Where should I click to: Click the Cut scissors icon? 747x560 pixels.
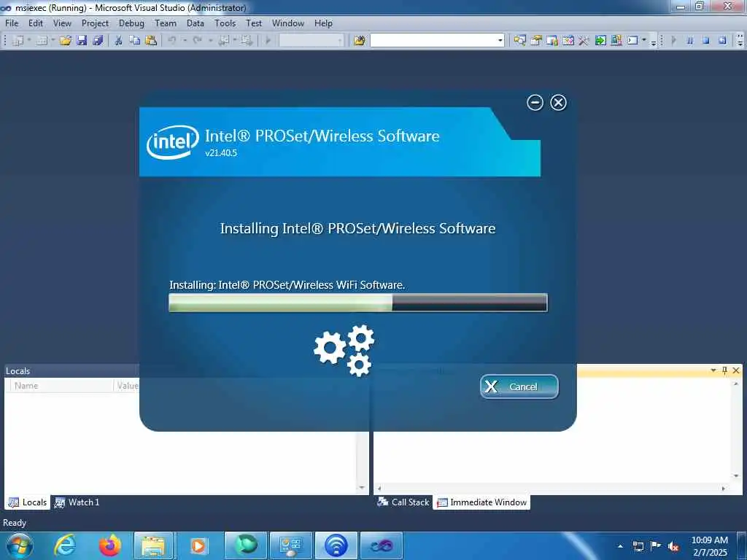click(119, 41)
